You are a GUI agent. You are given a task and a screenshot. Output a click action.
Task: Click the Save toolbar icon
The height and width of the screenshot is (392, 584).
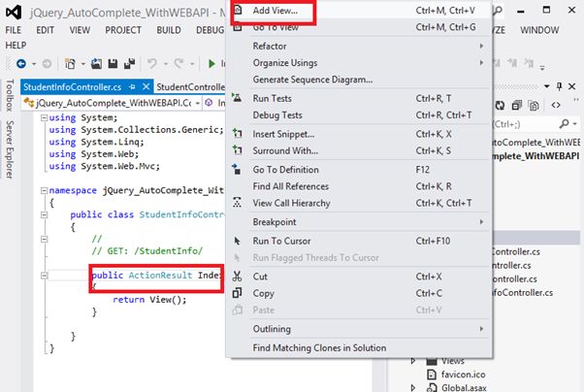pyautogui.click(x=113, y=64)
